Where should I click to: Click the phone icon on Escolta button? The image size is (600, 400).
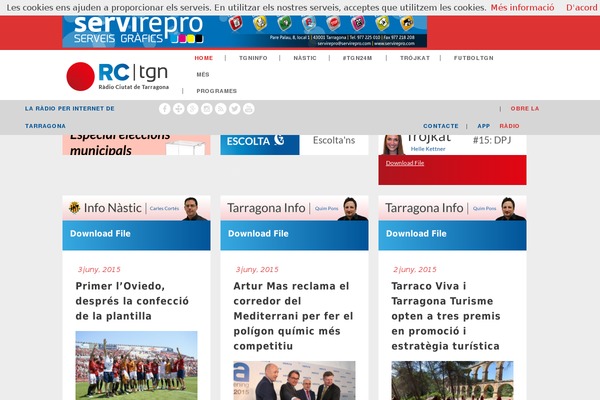click(x=279, y=140)
